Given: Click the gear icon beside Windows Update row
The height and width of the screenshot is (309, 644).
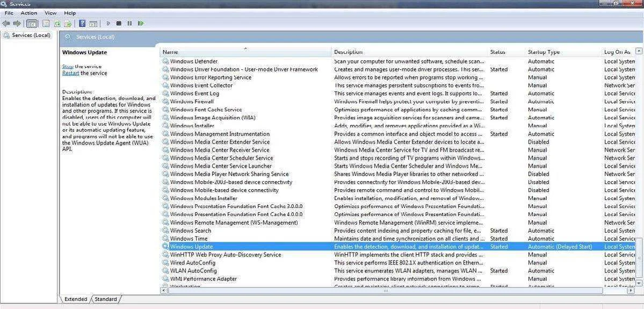Looking at the screenshot, I should (165, 247).
